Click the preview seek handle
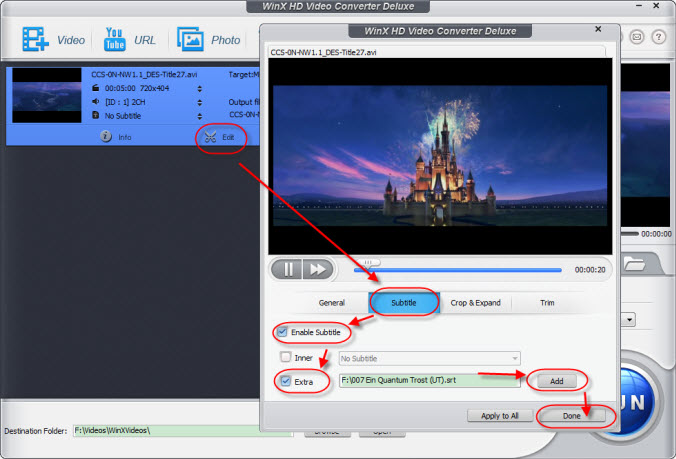Image resolution: width=676 pixels, height=459 pixels. (368, 262)
